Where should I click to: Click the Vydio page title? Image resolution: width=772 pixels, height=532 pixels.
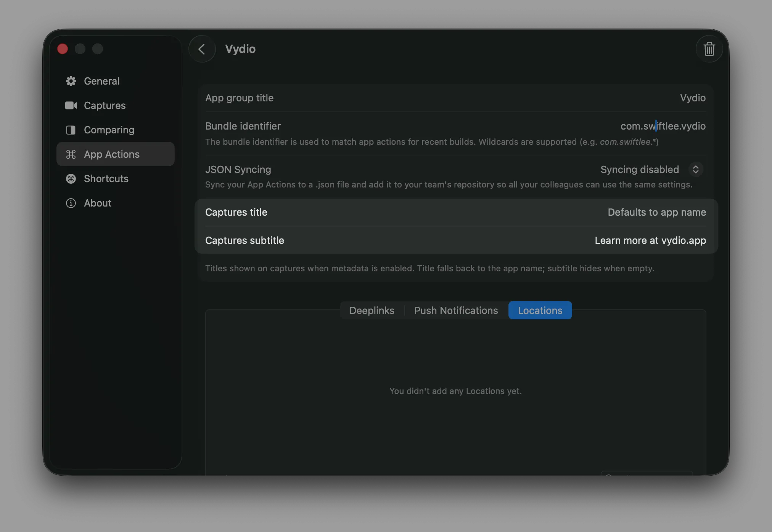(x=240, y=49)
